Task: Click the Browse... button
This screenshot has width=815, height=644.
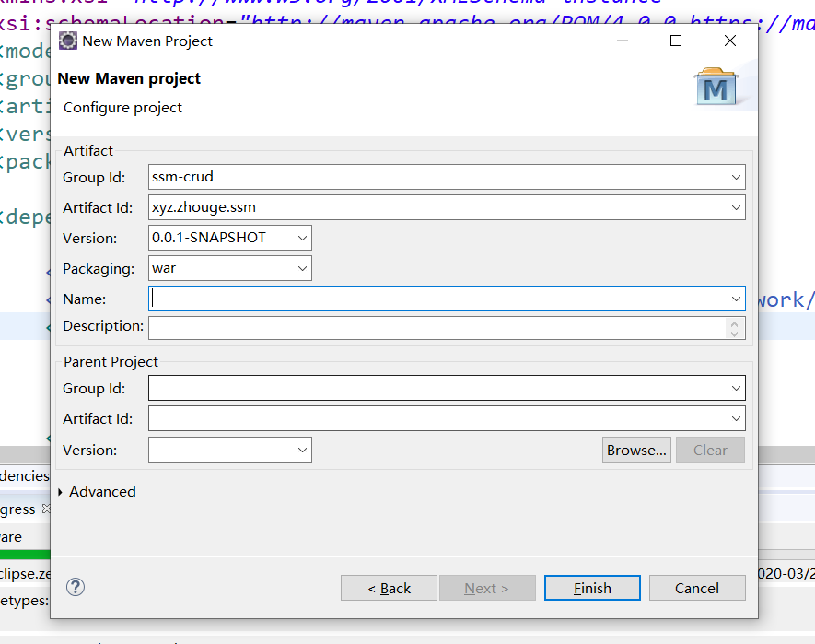Action: 636,450
